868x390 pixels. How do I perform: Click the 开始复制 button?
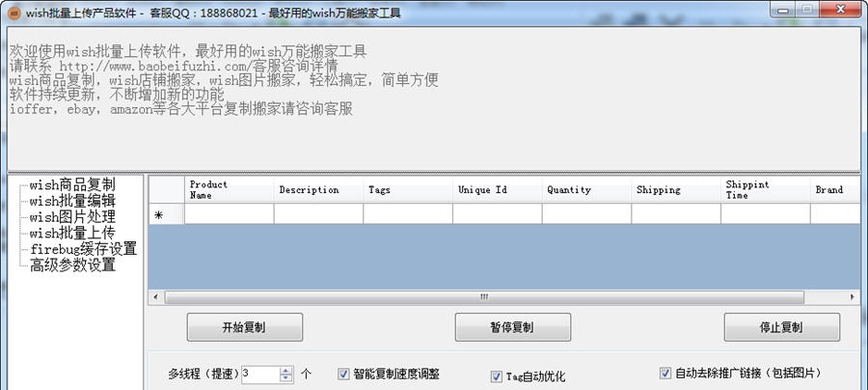[245, 327]
